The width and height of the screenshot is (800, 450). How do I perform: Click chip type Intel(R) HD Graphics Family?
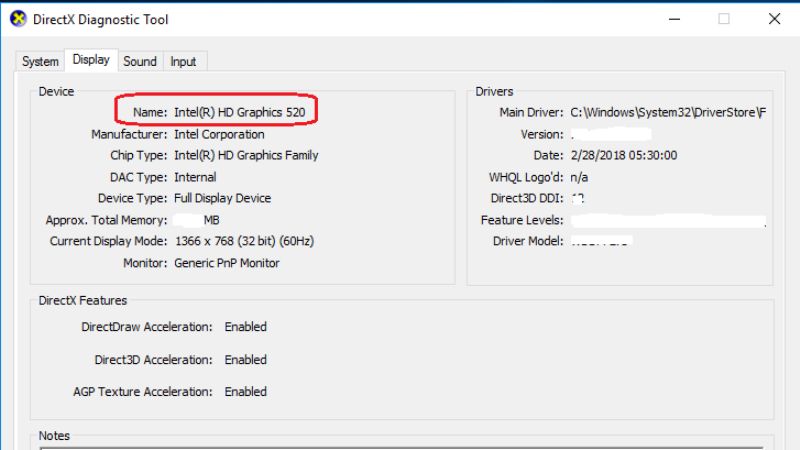click(x=246, y=155)
